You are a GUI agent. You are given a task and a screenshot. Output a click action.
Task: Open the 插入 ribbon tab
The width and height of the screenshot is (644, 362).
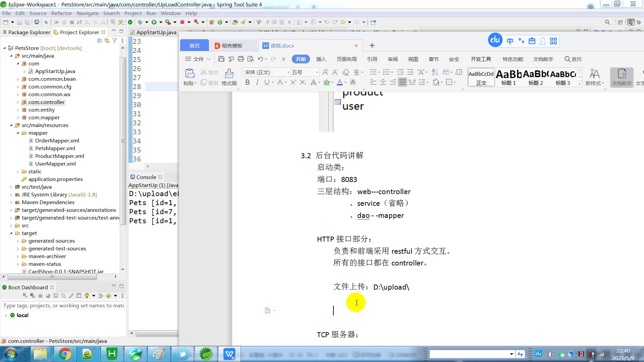pos(321,59)
